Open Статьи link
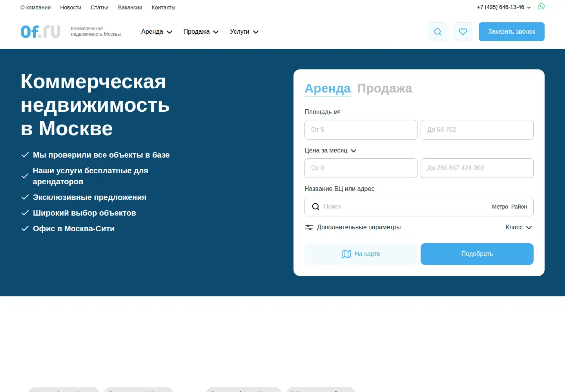 click(100, 7)
